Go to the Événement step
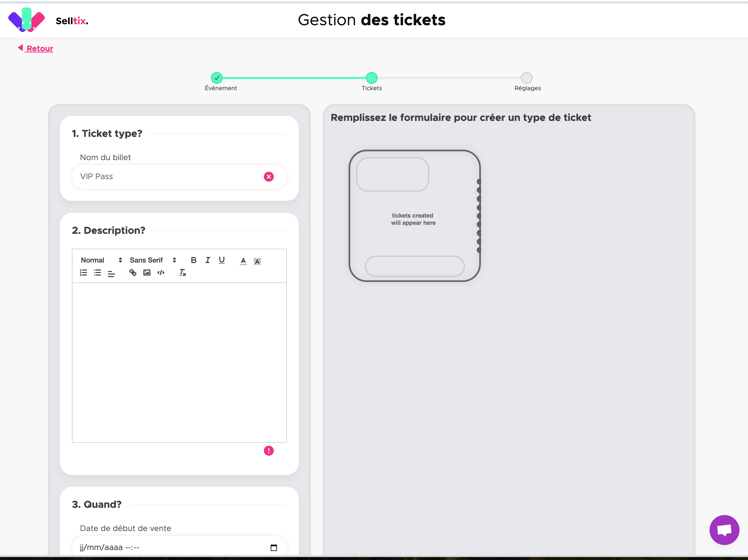 (217, 78)
